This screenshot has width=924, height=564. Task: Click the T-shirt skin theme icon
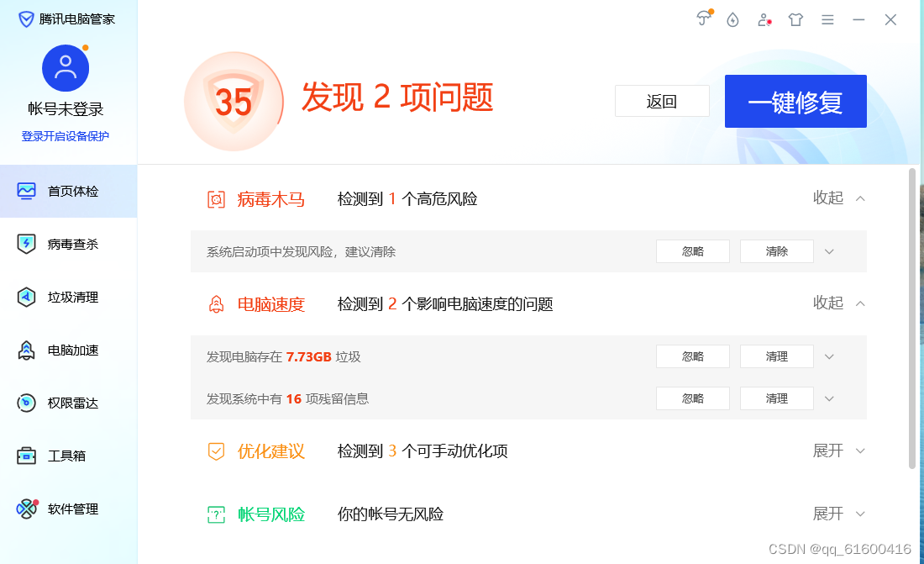[x=795, y=18]
